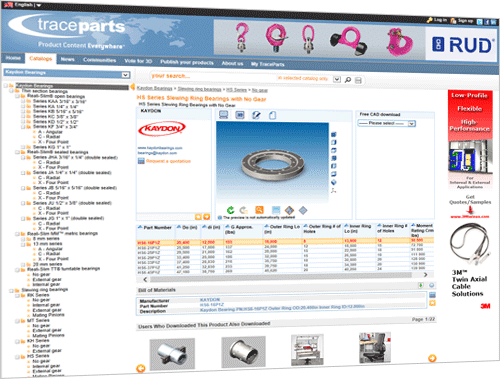Open the Catalogs tab
The height and width of the screenshot is (379, 500).
pos(41,58)
